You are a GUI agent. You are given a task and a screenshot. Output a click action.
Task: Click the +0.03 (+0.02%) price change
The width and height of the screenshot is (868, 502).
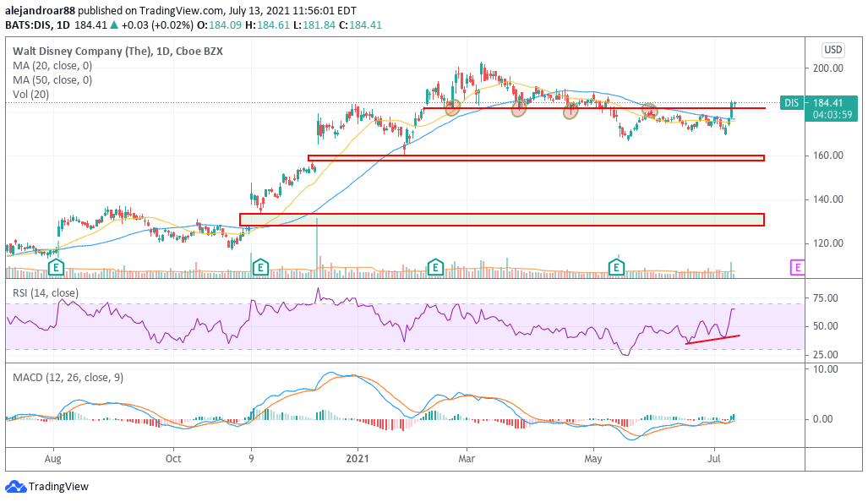coord(158,25)
